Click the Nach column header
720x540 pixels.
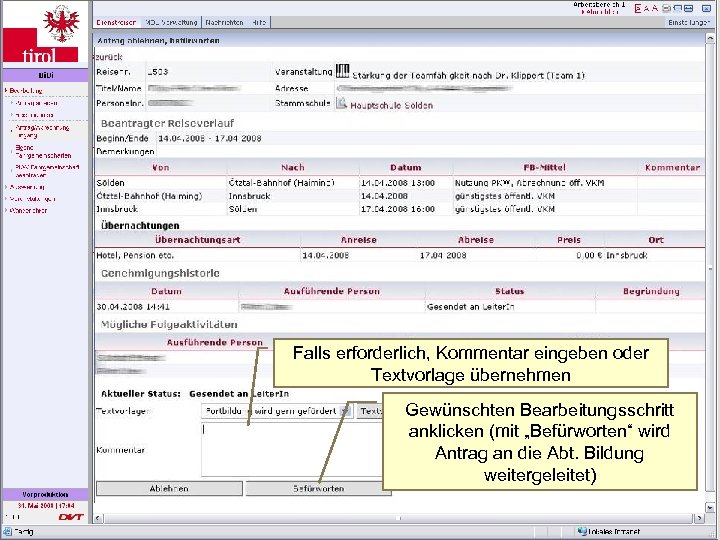coord(293,168)
